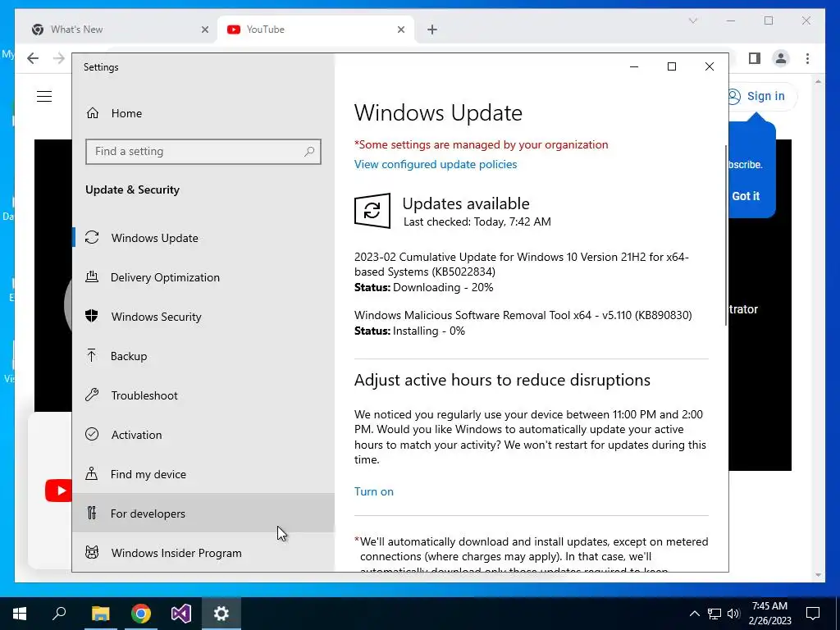Open the YouTube hamburger menu
Image resolution: width=840 pixels, height=630 pixels.
44,97
